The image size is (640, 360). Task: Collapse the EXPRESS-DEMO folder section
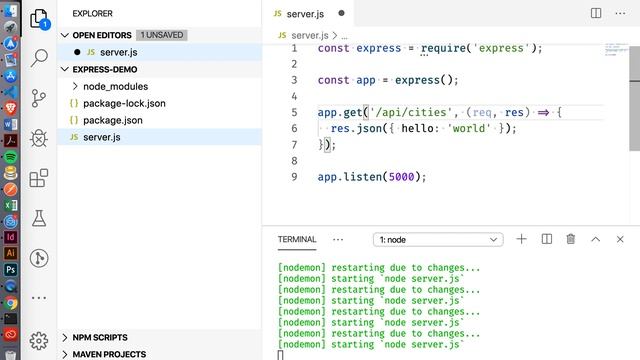64,69
